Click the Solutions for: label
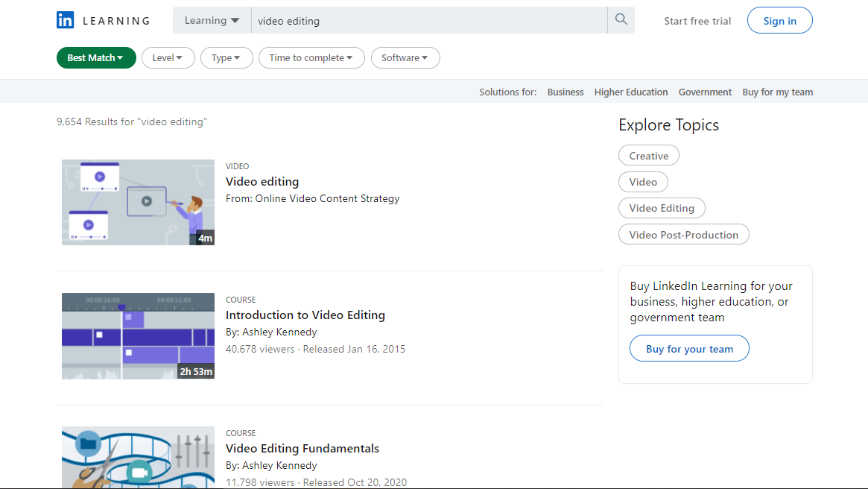Screen dimensions: 868x489 pos(507,92)
